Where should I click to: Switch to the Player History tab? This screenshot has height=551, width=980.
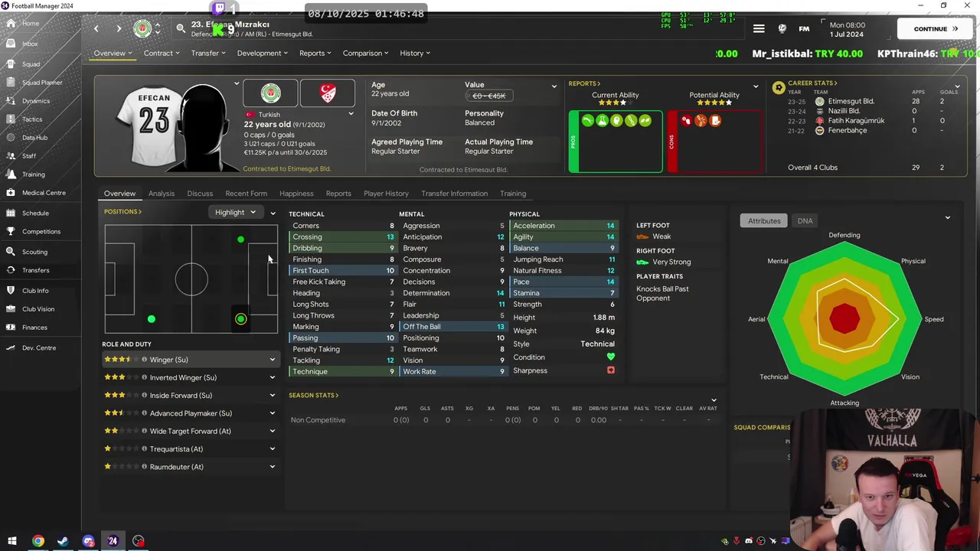386,194
